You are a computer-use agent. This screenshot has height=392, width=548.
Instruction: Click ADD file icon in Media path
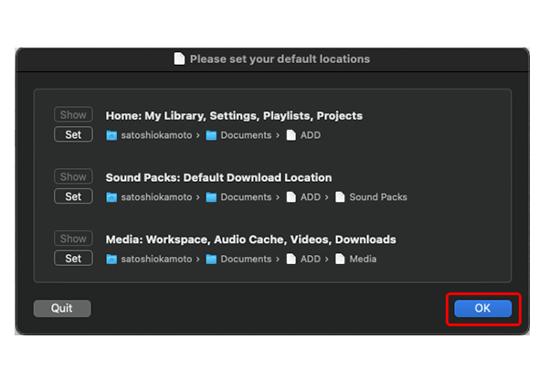(290, 259)
